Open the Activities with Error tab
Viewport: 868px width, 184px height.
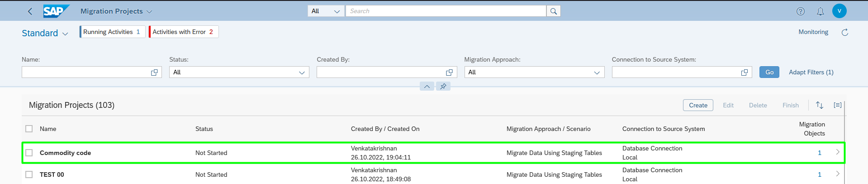pos(183,32)
